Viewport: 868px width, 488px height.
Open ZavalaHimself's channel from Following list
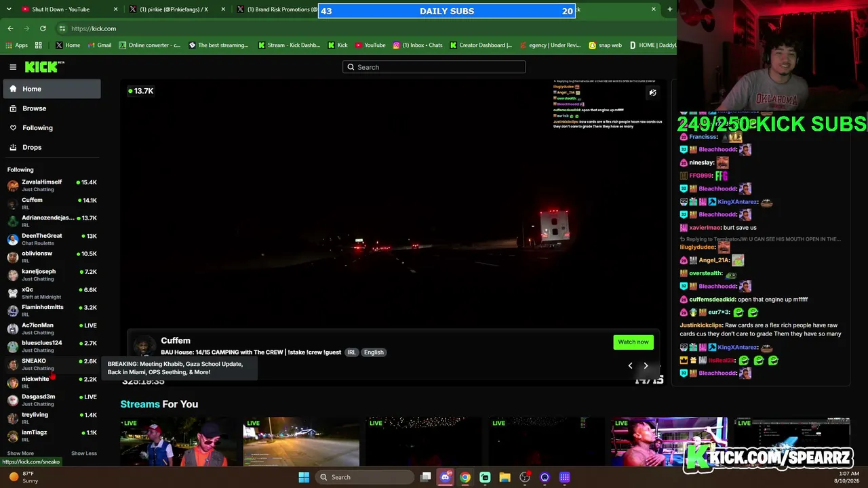pos(52,185)
